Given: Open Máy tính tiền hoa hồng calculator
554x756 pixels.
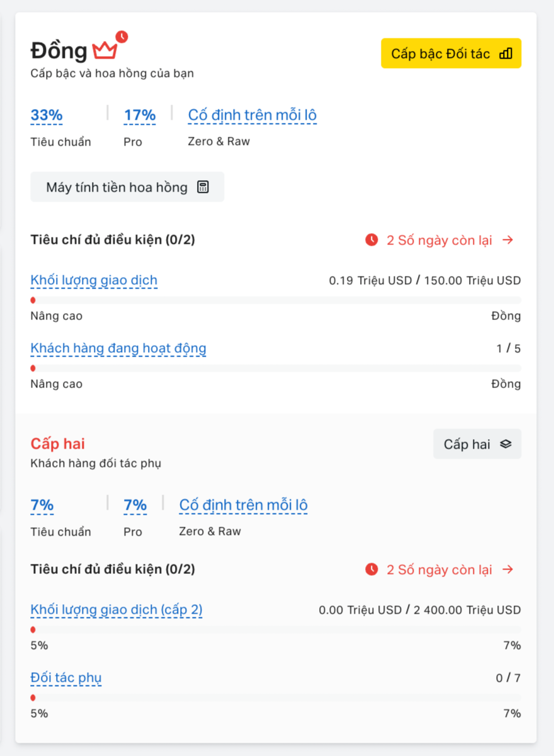Looking at the screenshot, I should tap(127, 187).
